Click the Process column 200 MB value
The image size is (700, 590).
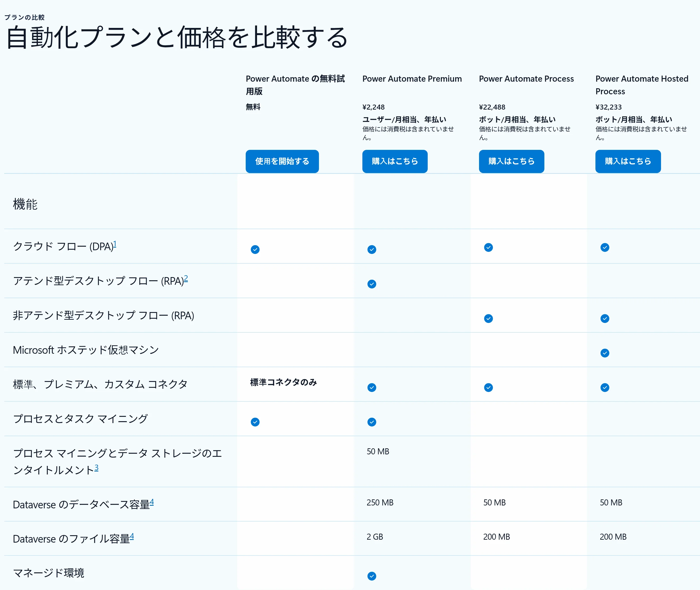496,537
